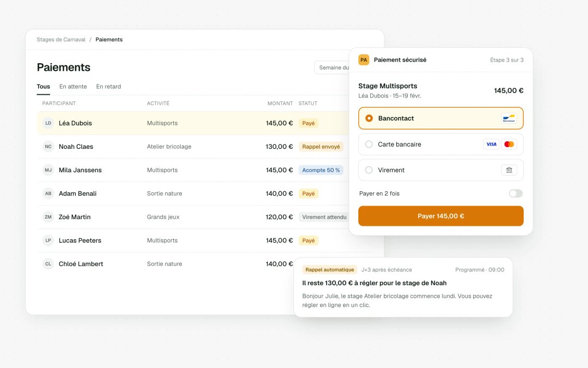
Task: Click the Programmé · 09:00 label
Action: click(480, 270)
